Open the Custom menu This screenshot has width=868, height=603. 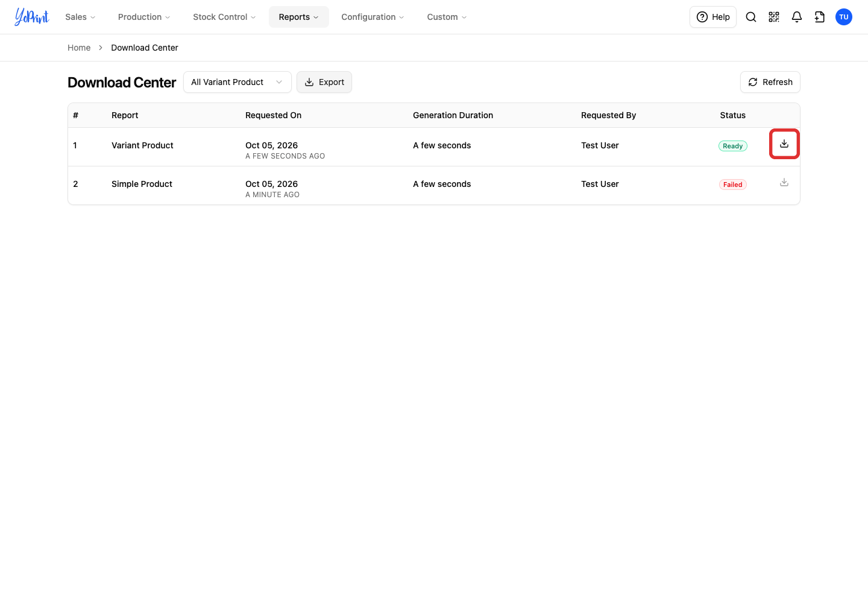447,17
